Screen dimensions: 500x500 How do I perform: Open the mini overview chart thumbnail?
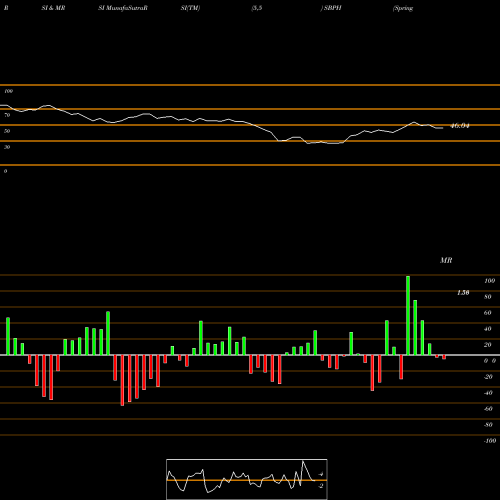pyautogui.click(x=247, y=479)
